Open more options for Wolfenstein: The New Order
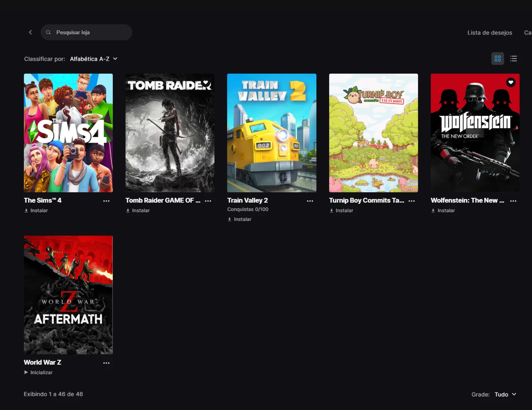 click(513, 201)
